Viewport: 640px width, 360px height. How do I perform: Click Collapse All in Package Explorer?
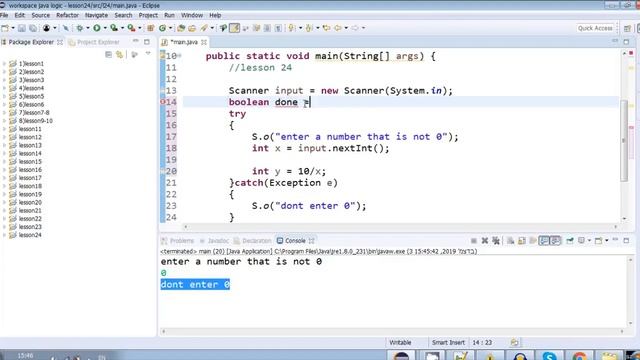coord(108,54)
